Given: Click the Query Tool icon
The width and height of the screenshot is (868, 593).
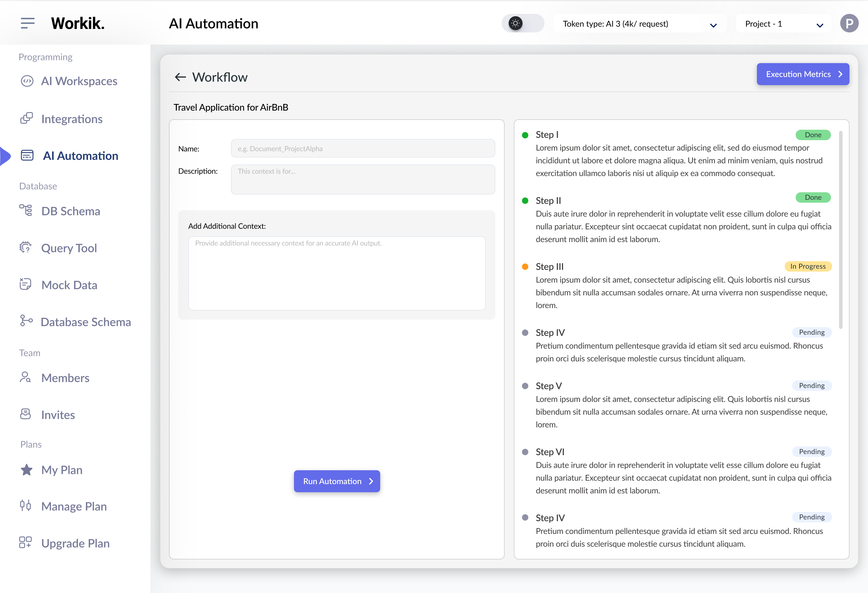Looking at the screenshot, I should 25,247.
